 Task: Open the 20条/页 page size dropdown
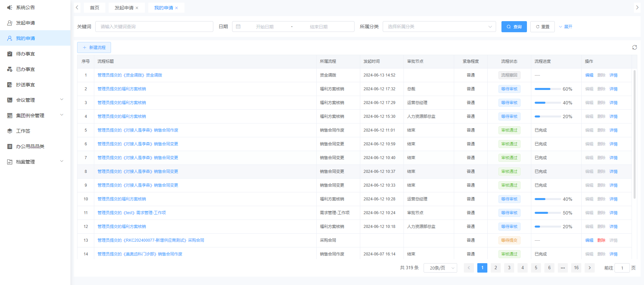pos(440,268)
